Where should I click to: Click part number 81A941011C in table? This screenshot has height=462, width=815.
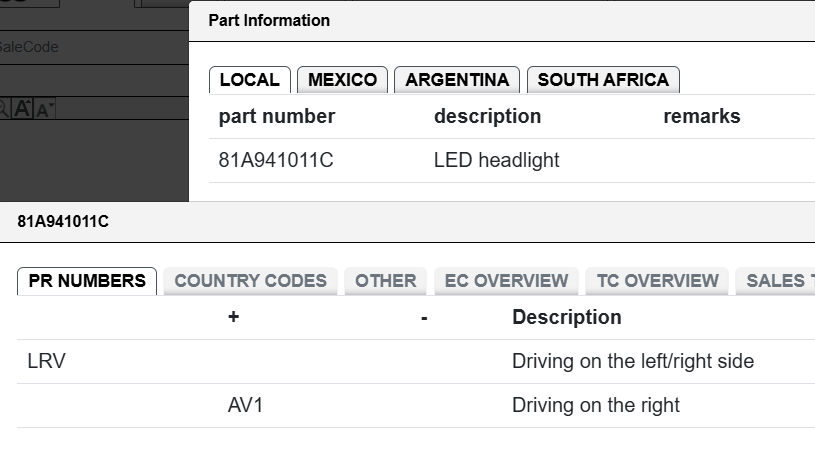point(275,160)
